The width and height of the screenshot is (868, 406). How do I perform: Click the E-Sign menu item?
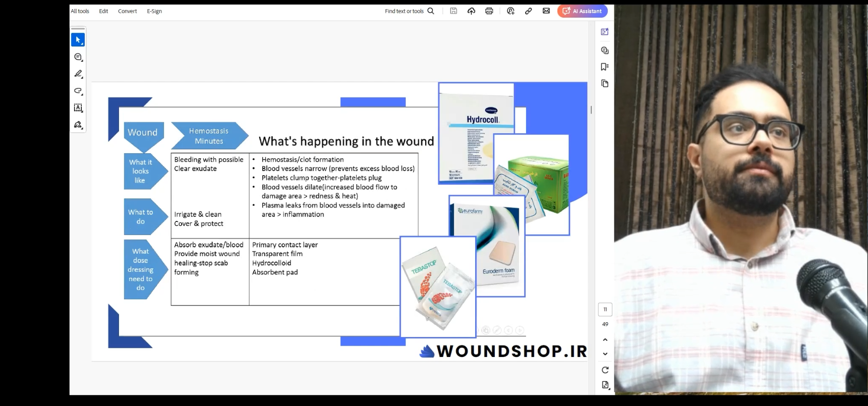(x=154, y=11)
